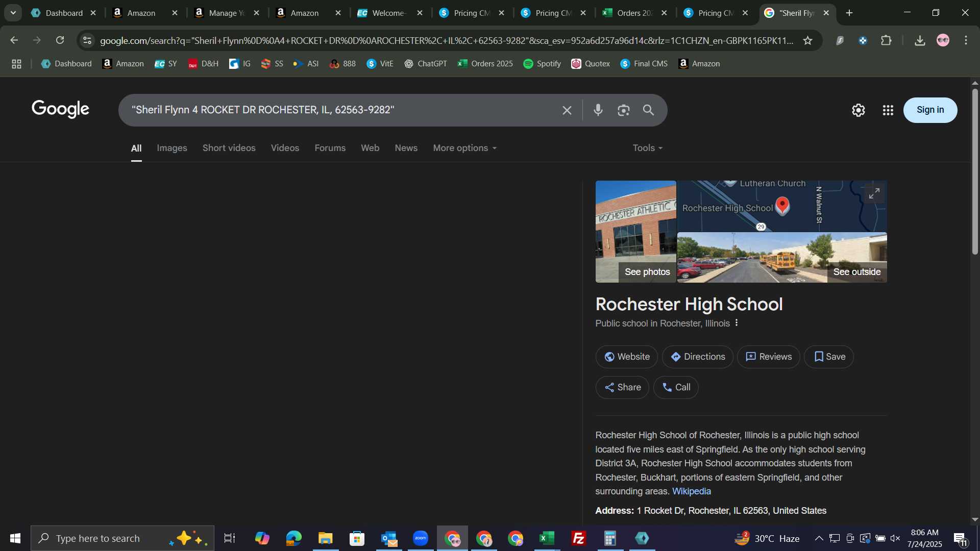The width and height of the screenshot is (980, 551).
Task: View site information icon in address bar
Action: point(87,40)
